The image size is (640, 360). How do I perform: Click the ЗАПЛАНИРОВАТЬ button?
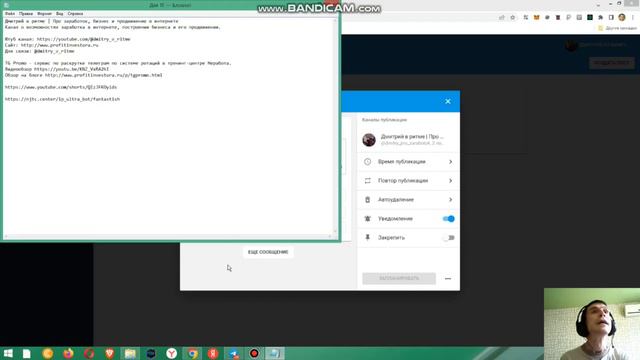tap(399, 278)
